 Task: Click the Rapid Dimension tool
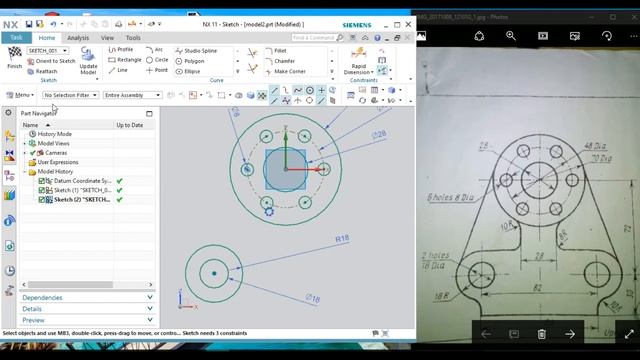(358, 60)
